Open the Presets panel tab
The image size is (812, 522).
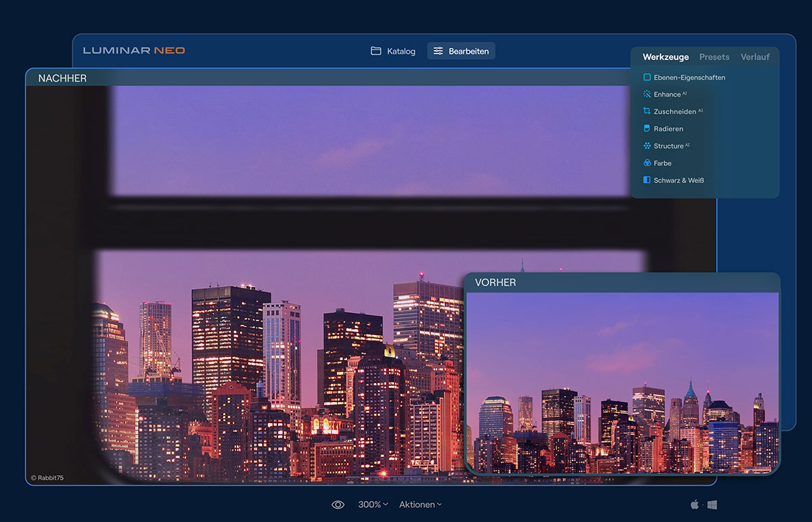715,57
